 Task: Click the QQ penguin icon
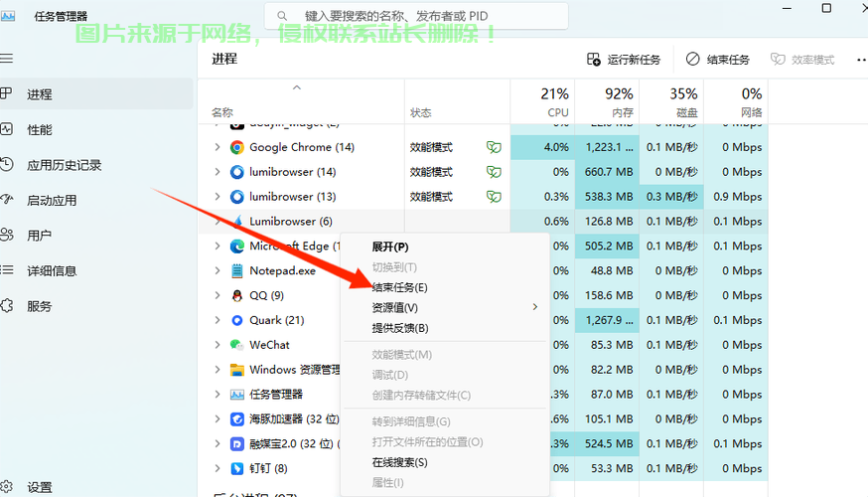pyautogui.click(x=237, y=295)
